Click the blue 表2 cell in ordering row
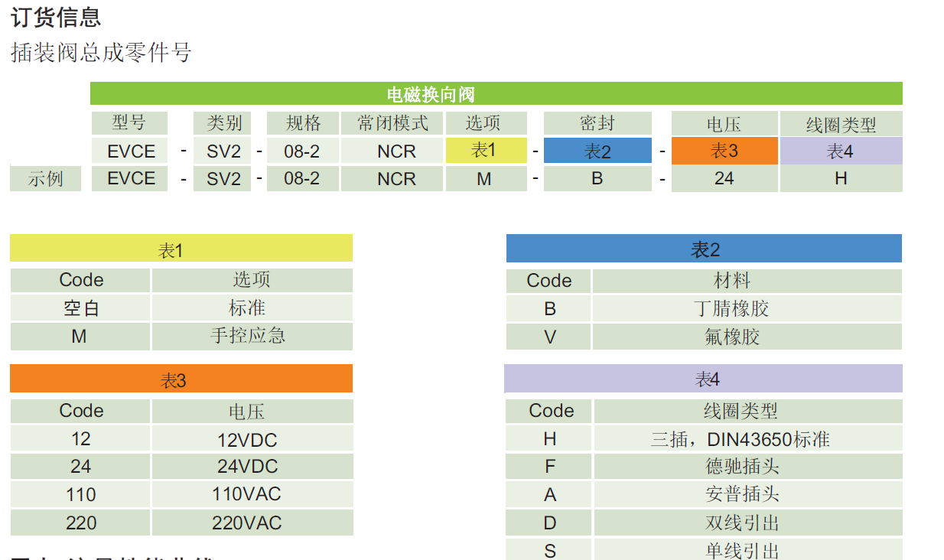Screen dimensions: 944x560 [597, 151]
